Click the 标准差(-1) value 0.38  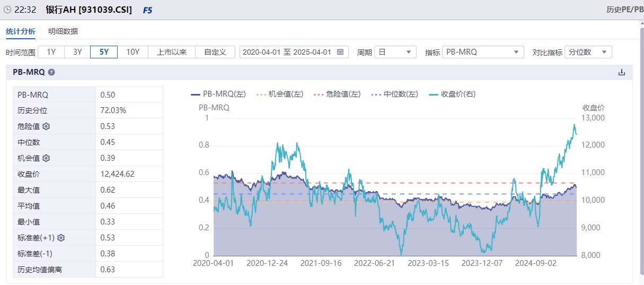[x=108, y=254]
